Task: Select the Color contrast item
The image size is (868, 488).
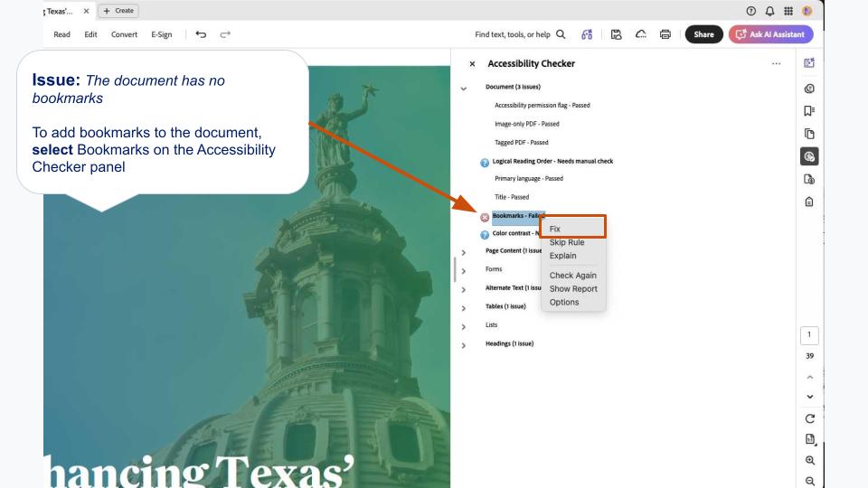Action: coord(516,233)
